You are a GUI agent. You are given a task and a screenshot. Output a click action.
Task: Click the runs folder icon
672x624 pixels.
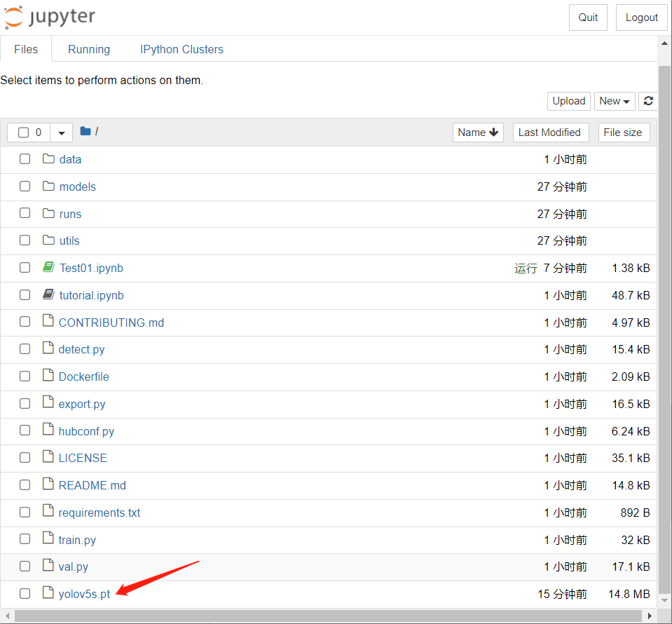pos(48,214)
